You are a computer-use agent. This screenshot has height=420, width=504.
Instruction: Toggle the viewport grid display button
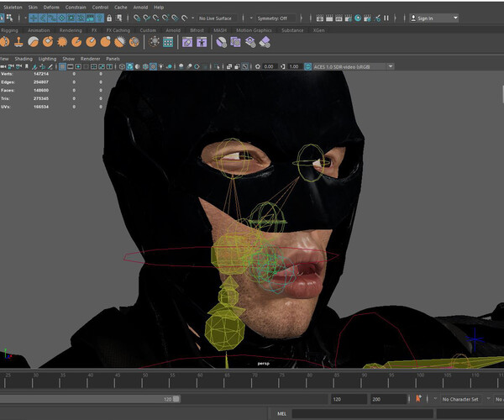(62, 67)
